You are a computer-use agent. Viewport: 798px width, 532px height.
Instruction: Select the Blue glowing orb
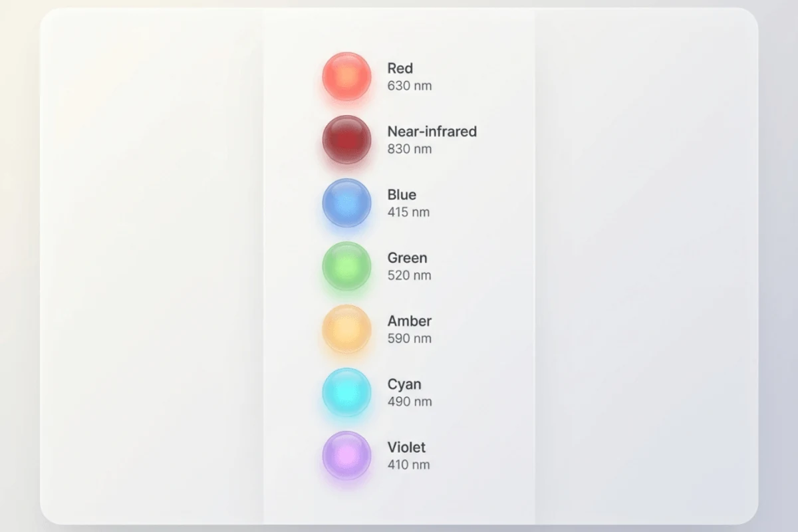(x=346, y=203)
